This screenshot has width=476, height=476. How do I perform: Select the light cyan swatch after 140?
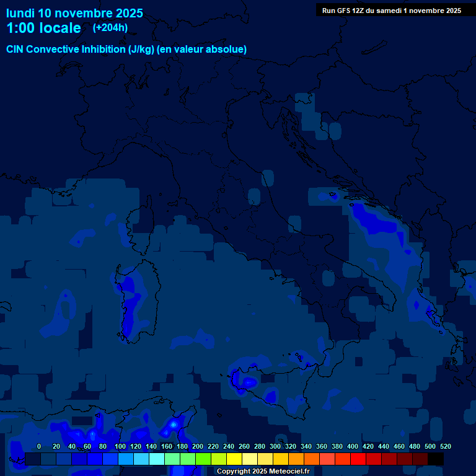[157, 459]
